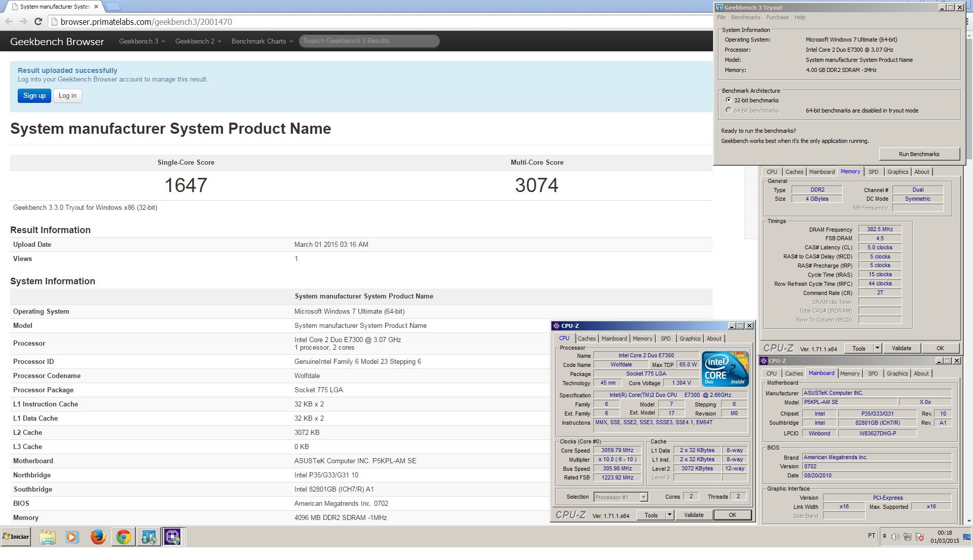Open Firefox from the taskbar
973x560 pixels.
pos(98,537)
